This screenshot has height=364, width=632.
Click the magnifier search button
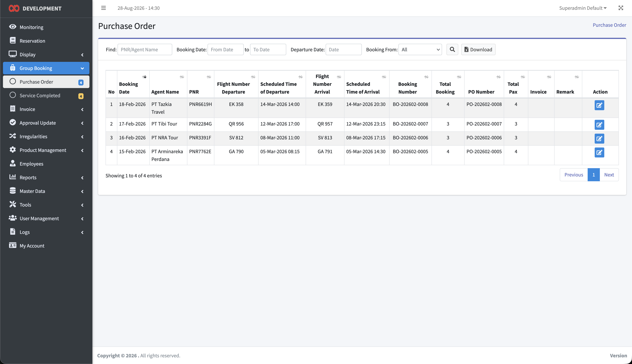click(452, 49)
